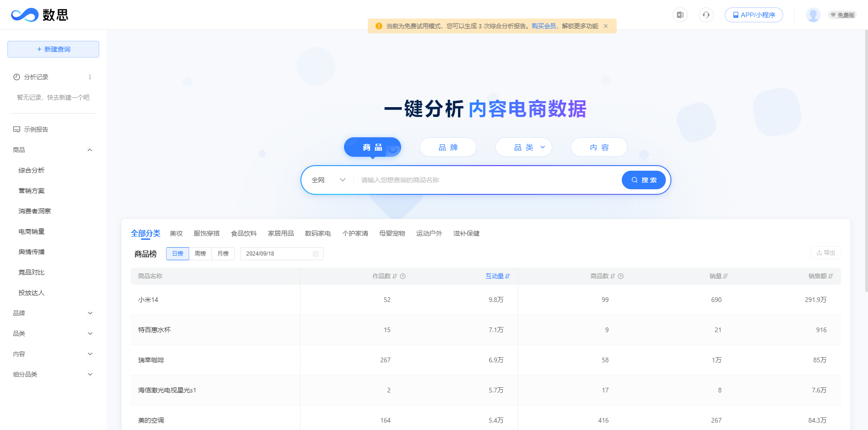Image resolution: width=868 pixels, height=430 pixels.
Task: Click the 示例报告 sidebar icon
Action: [17, 129]
